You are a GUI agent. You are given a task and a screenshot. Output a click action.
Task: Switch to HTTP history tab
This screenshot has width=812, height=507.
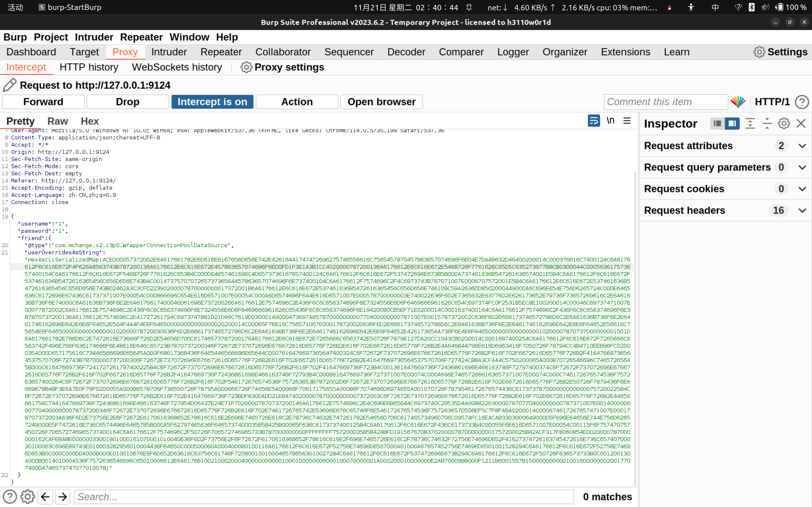(x=89, y=67)
